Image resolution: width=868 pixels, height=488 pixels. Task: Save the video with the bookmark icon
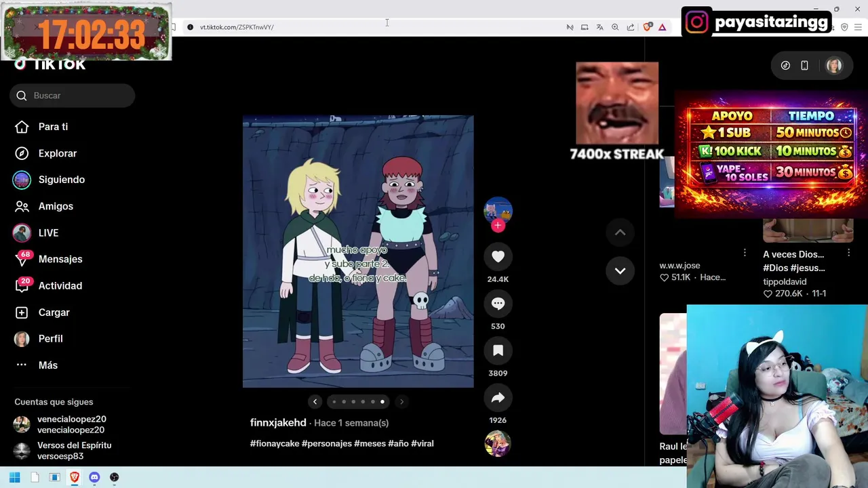click(x=498, y=350)
